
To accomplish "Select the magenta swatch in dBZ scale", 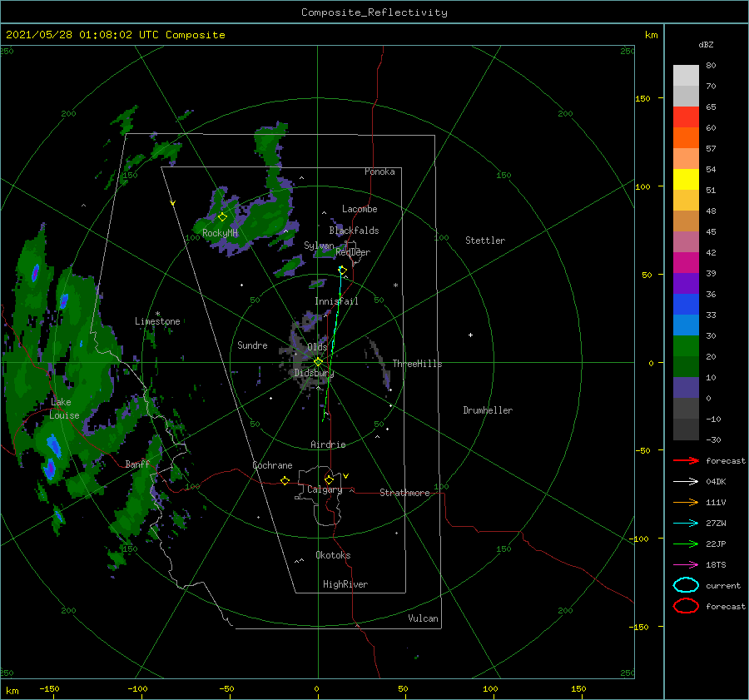I will coord(686,263).
